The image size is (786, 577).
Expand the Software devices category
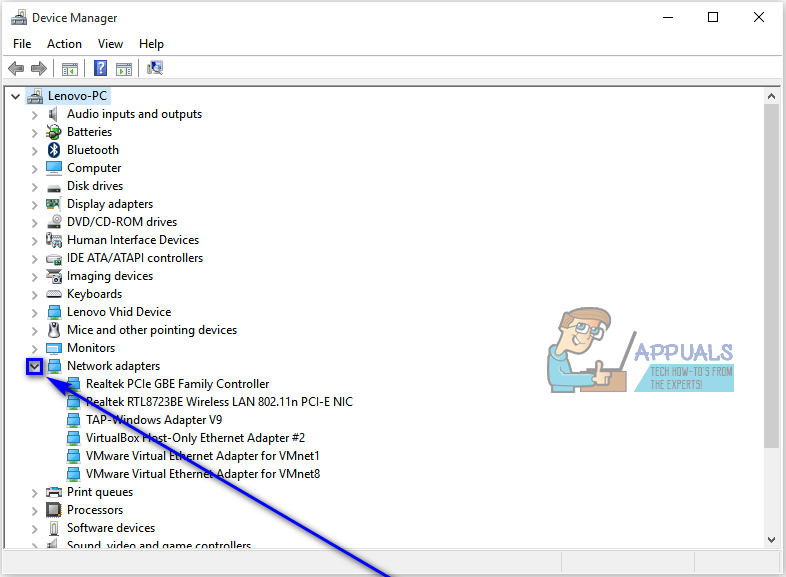[34, 529]
